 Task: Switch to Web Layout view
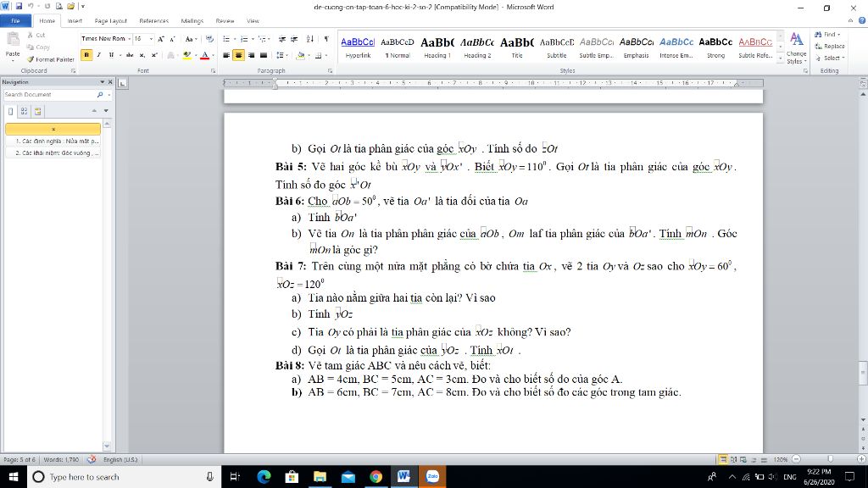(x=743, y=460)
